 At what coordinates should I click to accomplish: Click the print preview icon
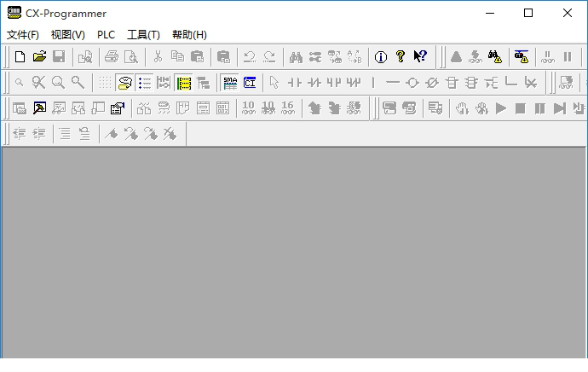tap(131, 56)
